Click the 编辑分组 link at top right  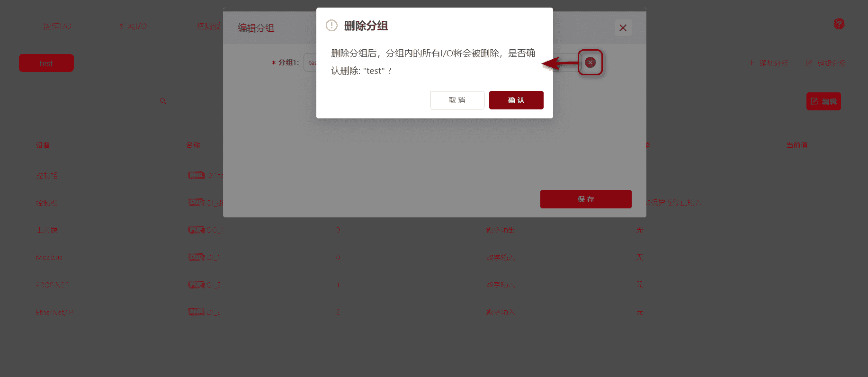(826, 63)
